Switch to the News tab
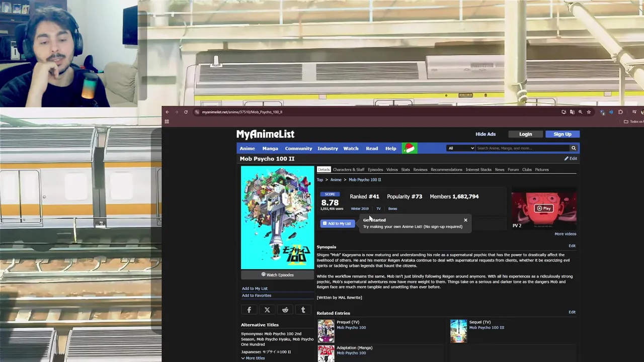The image size is (644, 362). 500,169
